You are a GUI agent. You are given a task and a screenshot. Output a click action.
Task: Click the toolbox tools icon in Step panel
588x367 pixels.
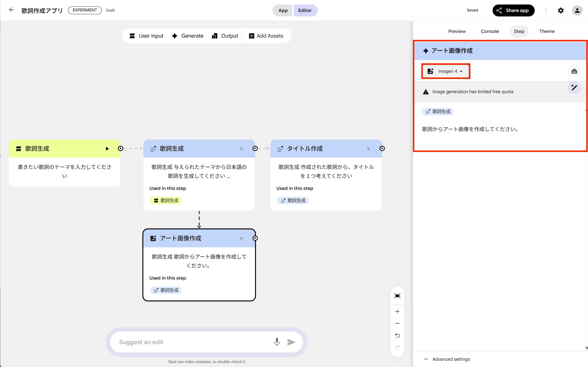pos(574,72)
